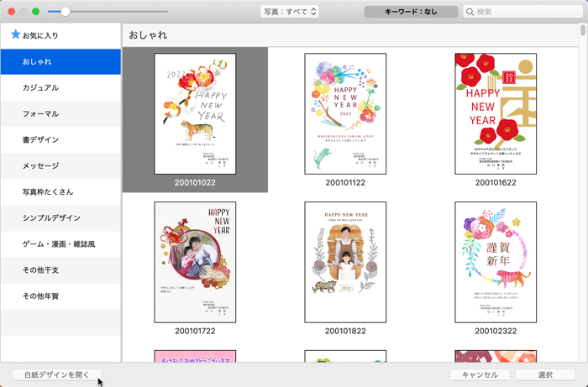This screenshot has width=588, height=387.
Task: Select the カジュアル category
Action: 60,88
